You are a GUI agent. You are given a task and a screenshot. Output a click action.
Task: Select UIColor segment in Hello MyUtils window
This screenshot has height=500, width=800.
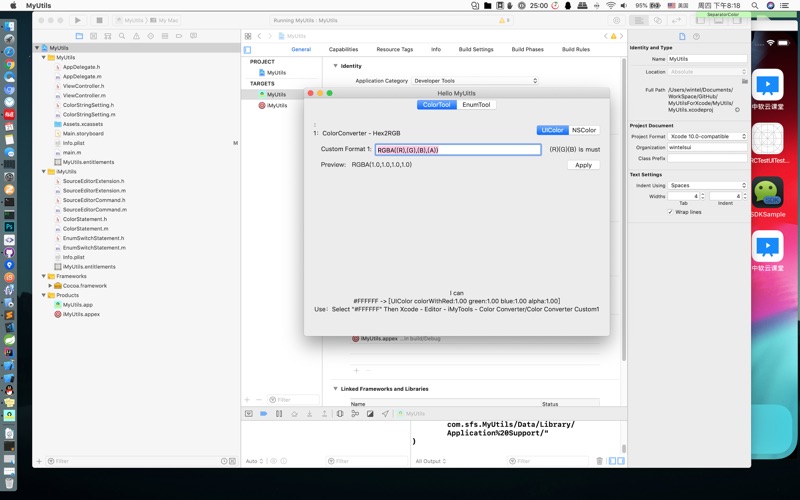[552, 130]
